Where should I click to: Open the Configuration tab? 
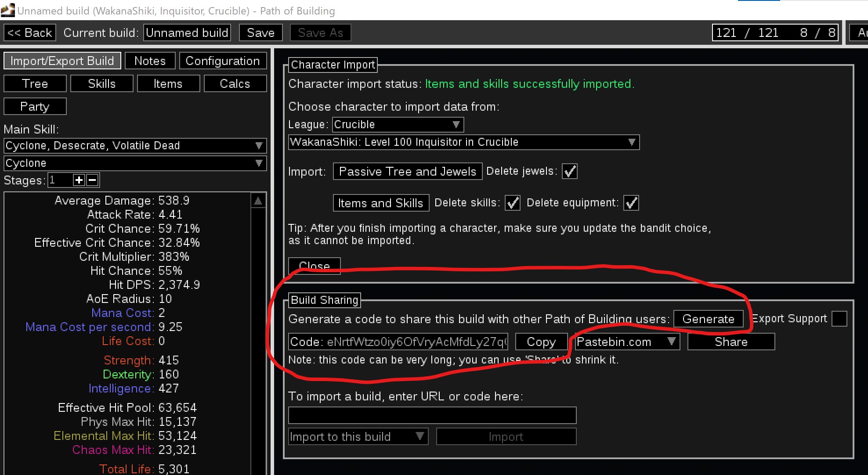223,61
